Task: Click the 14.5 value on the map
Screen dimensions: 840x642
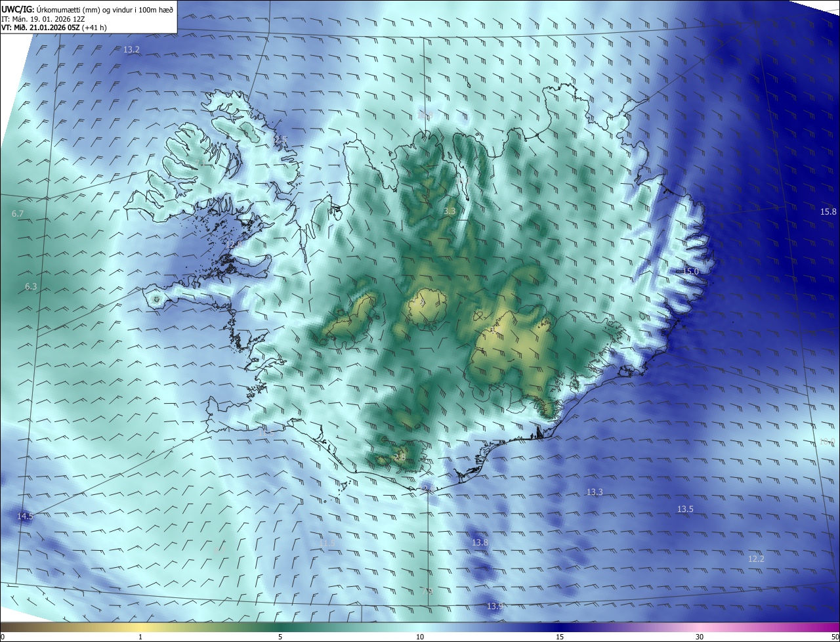Action: click(x=25, y=517)
